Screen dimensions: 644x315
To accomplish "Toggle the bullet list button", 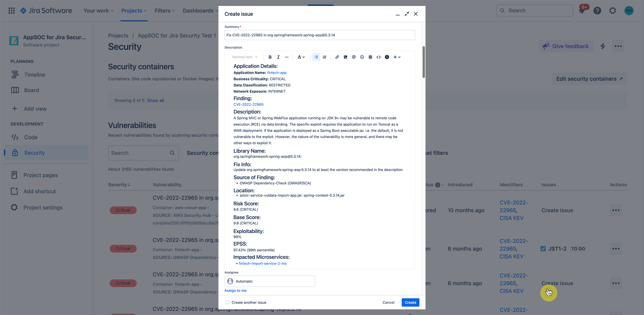I will (316, 57).
